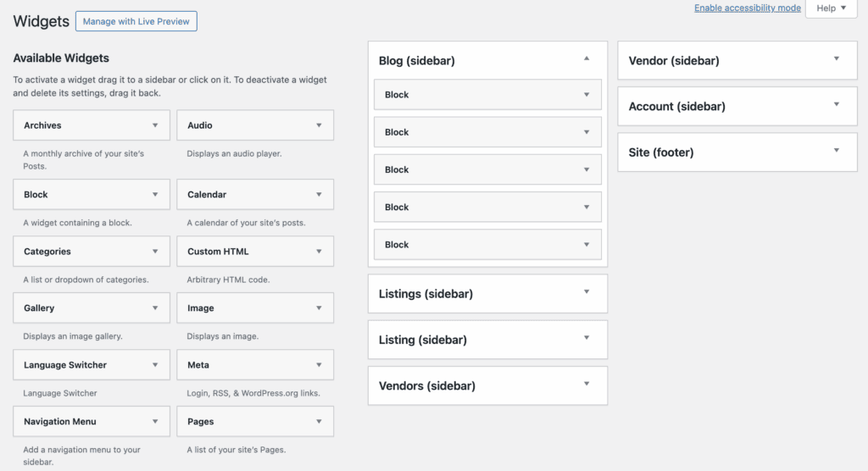Click the Audio widget title
Viewport: 868px width, 471px height.
[x=200, y=125]
